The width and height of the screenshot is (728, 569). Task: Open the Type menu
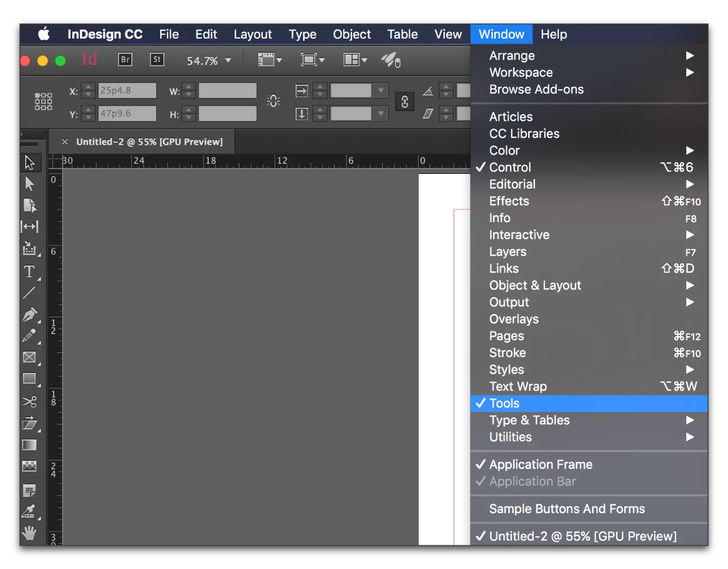click(303, 34)
